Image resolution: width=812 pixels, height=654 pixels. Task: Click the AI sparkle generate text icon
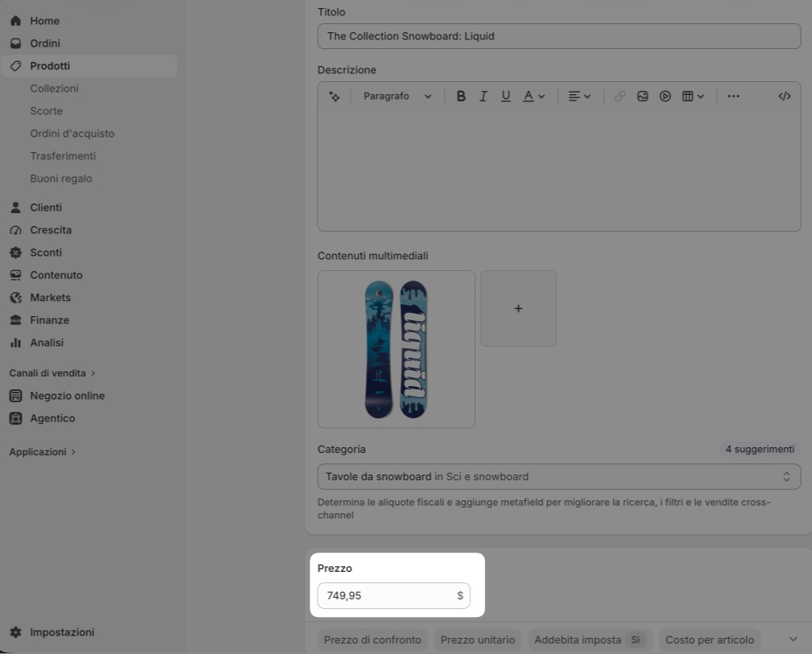coord(334,97)
